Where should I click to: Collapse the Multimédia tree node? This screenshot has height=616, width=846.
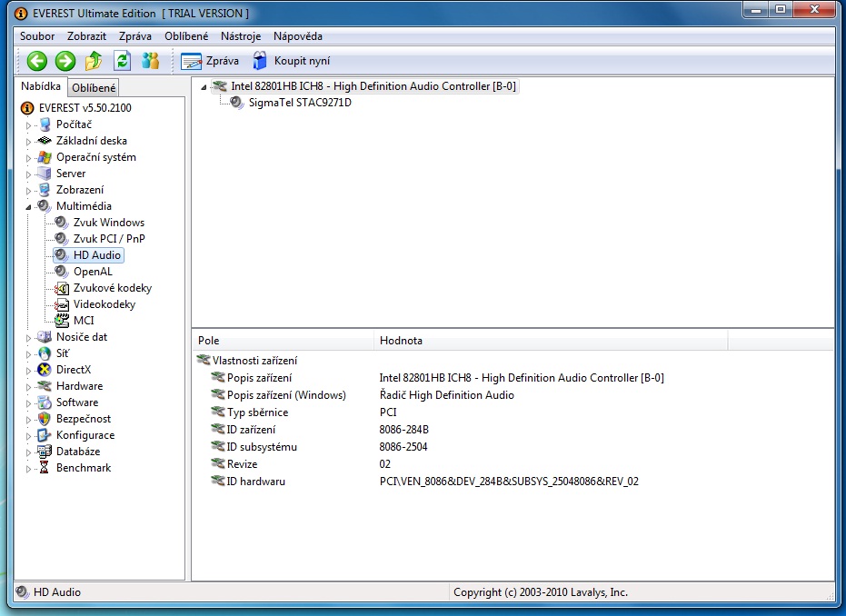(x=29, y=206)
